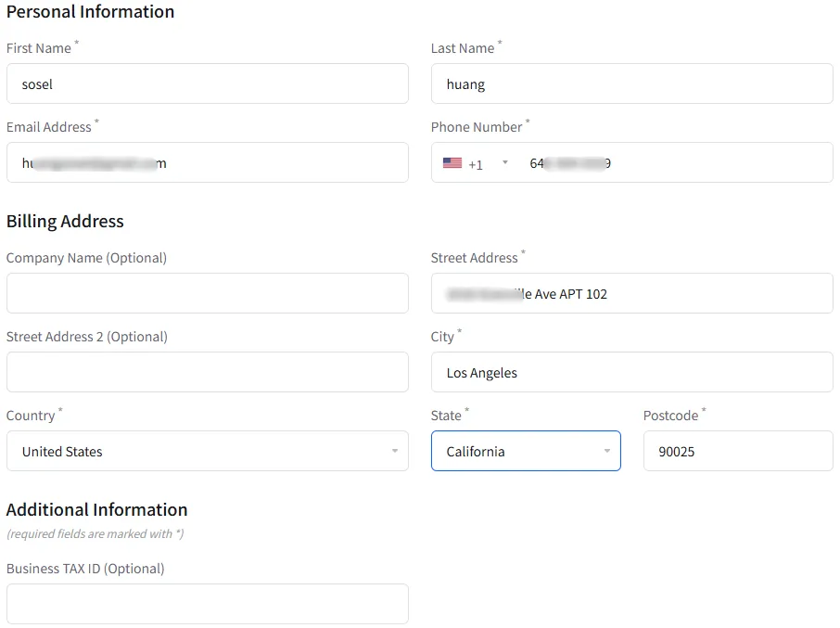Click the Country label
This screenshot has width=840, height=628.
pos(31,416)
